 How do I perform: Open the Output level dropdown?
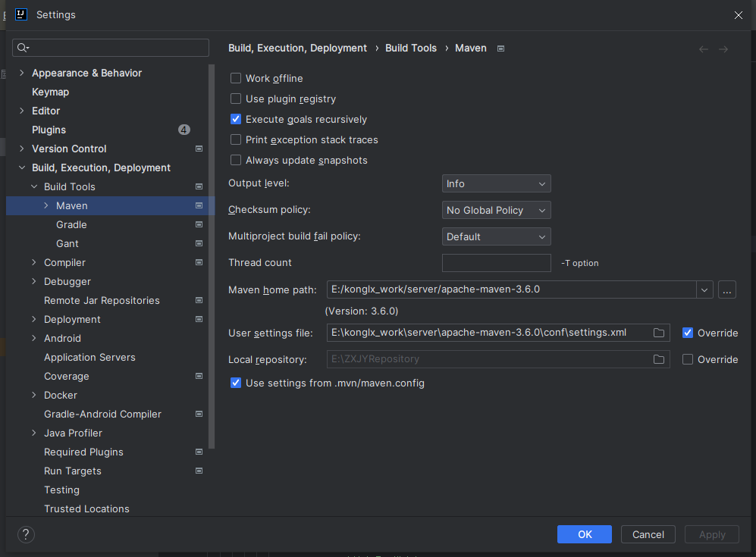[496, 183]
